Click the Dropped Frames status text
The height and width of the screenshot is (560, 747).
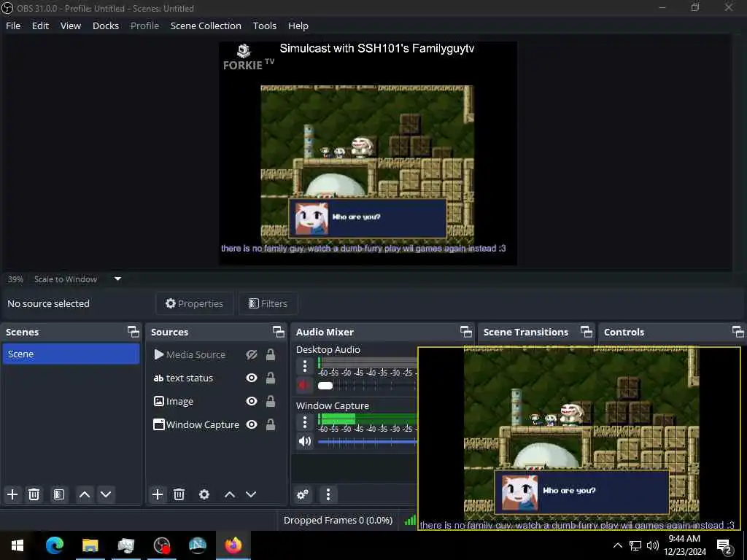coord(338,520)
